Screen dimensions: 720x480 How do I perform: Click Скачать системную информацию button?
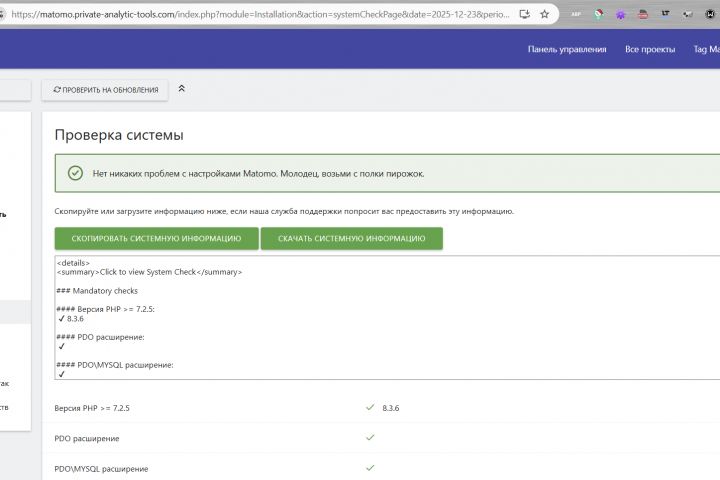pos(352,238)
